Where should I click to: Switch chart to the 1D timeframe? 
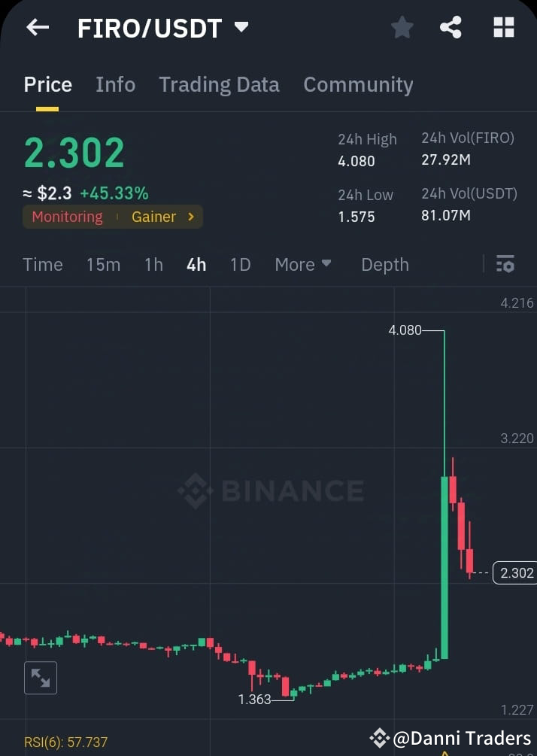click(x=240, y=264)
